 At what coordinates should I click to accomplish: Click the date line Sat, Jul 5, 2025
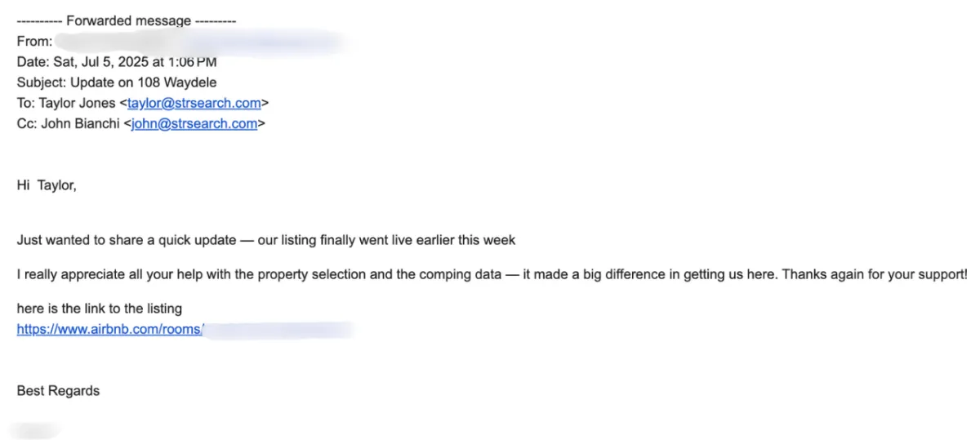coord(117,61)
